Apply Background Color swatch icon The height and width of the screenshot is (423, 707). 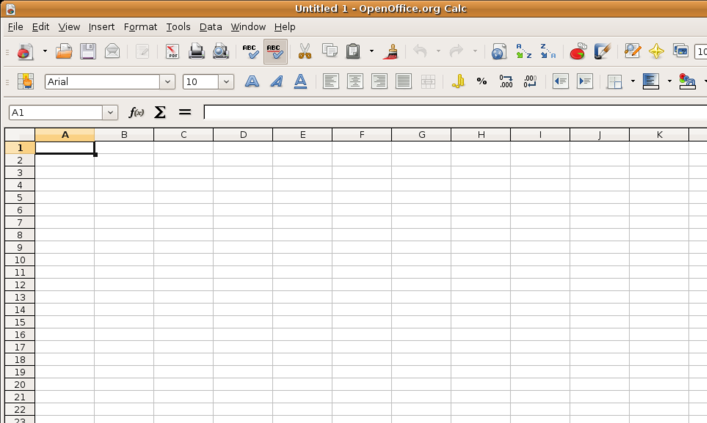[651, 82]
